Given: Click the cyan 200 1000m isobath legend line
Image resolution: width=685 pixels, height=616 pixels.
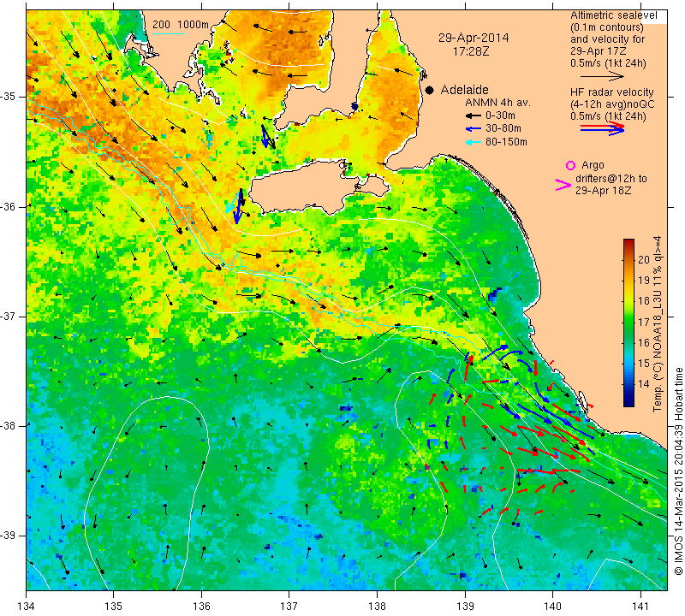Looking at the screenshot, I should tap(168, 33).
